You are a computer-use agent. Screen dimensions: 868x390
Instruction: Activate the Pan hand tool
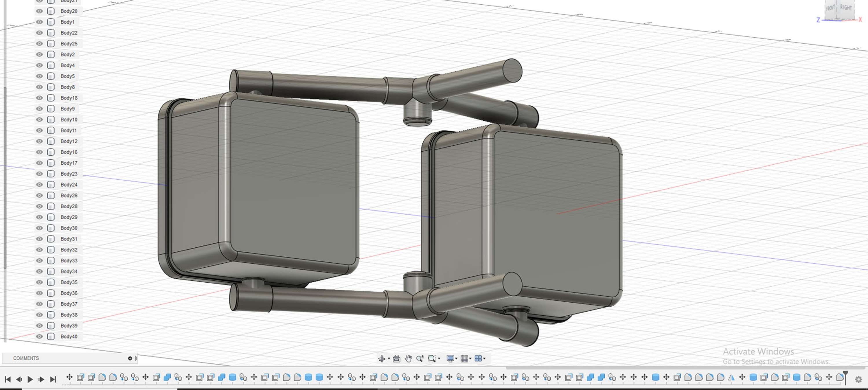click(x=408, y=359)
